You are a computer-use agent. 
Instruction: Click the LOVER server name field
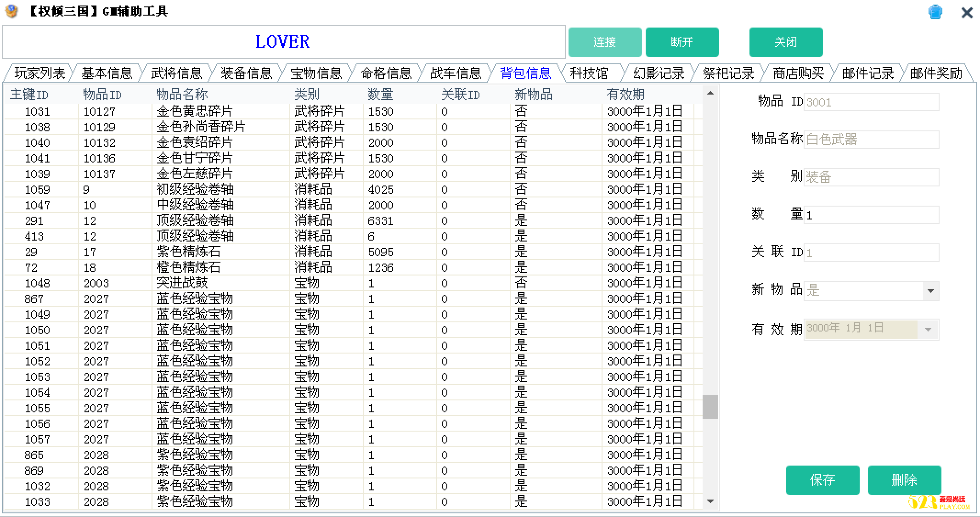[x=283, y=42]
